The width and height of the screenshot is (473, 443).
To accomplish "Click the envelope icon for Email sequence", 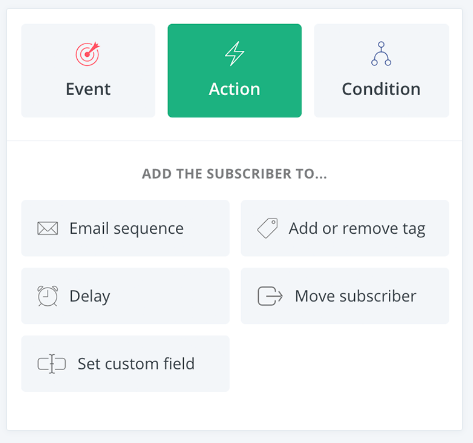I will pyautogui.click(x=48, y=229).
